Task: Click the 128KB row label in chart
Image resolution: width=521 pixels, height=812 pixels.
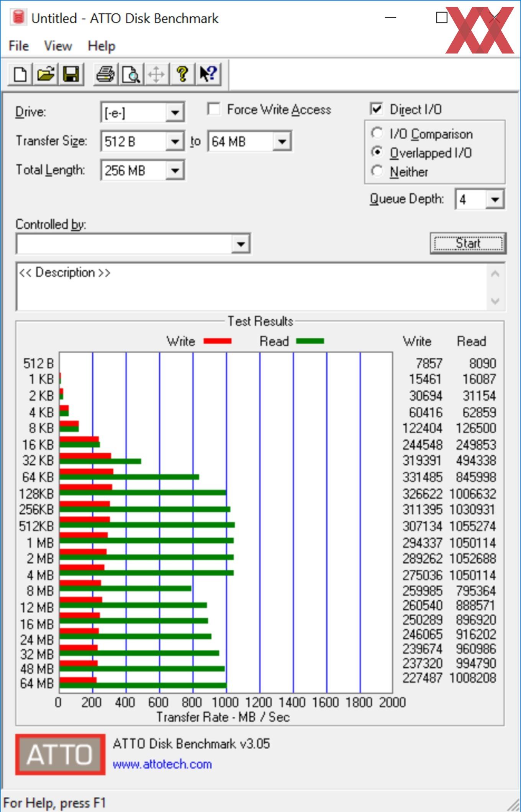Action: point(36,493)
